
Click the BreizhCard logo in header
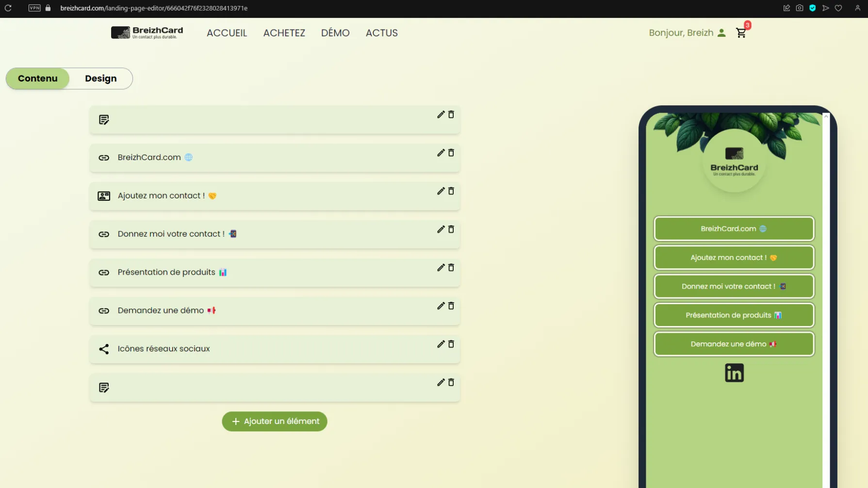point(147,33)
